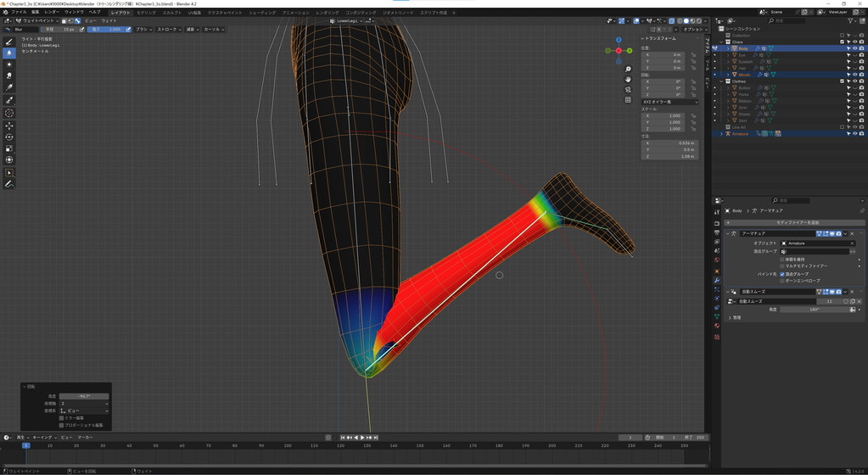Switch to モデリング workspace tab

146,12
